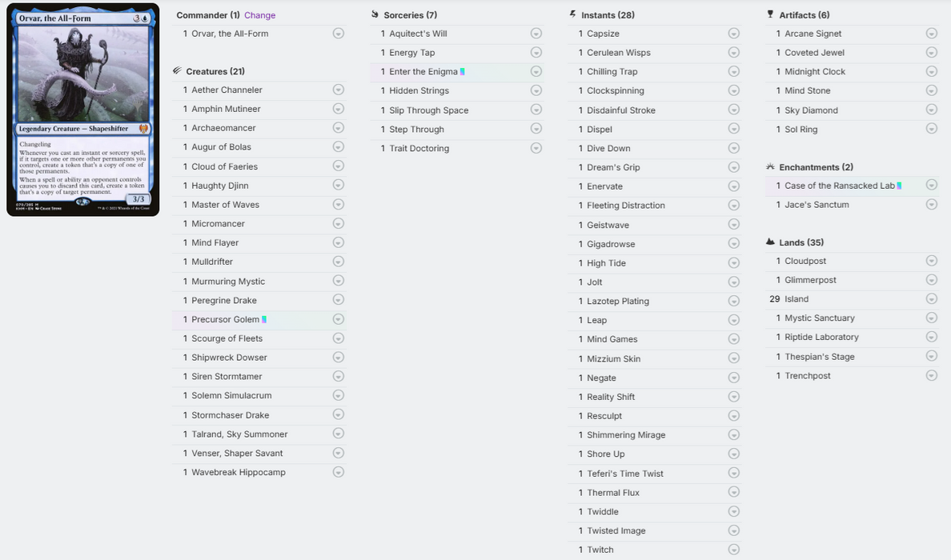The image size is (951, 560).
Task: Open options dropdown for Enter the Enigma
Action: pyautogui.click(x=536, y=71)
